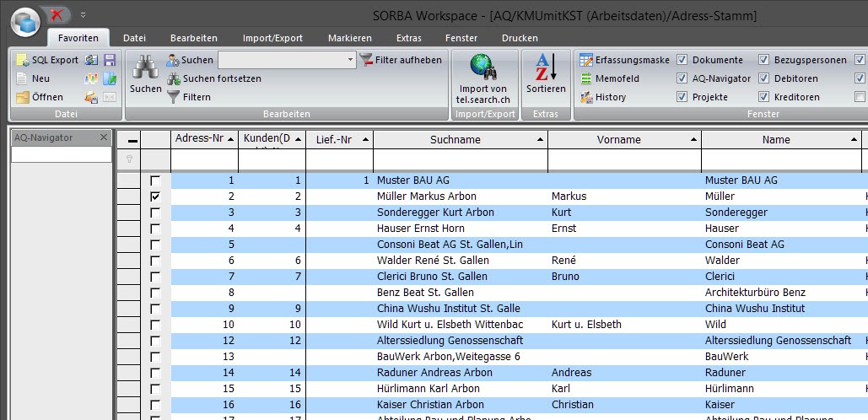Image resolution: width=868 pixels, height=420 pixels.
Task: Open the Erfassungsmaske window
Action: [x=624, y=60]
